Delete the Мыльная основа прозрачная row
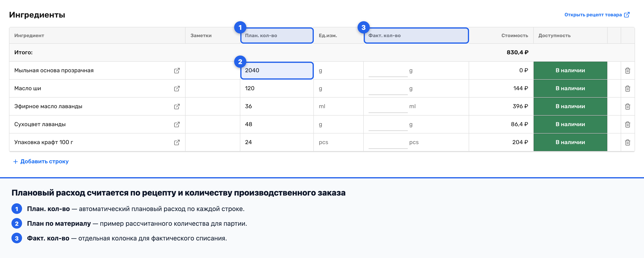 [627, 71]
